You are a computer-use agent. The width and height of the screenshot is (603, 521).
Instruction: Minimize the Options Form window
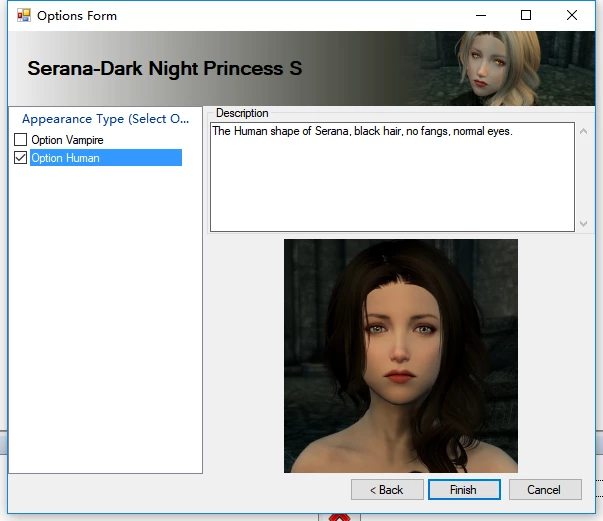(481, 15)
